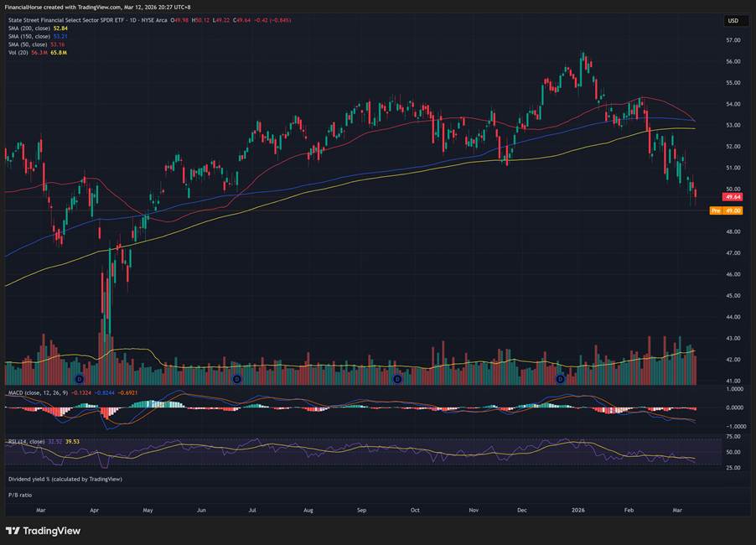This screenshot has height=545, width=756.
Task: Click the 57.00 level on price scale
Action: pos(733,40)
